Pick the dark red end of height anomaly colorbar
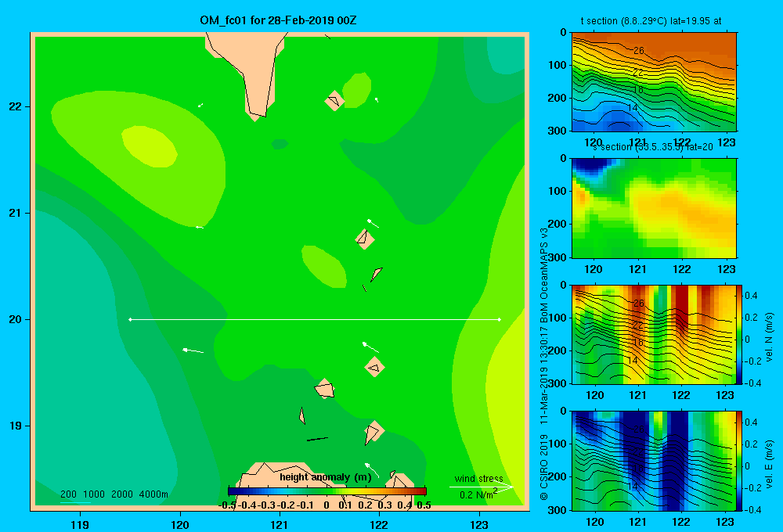Image resolution: width=783 pixels, height=532 pixels. (423, 491)
